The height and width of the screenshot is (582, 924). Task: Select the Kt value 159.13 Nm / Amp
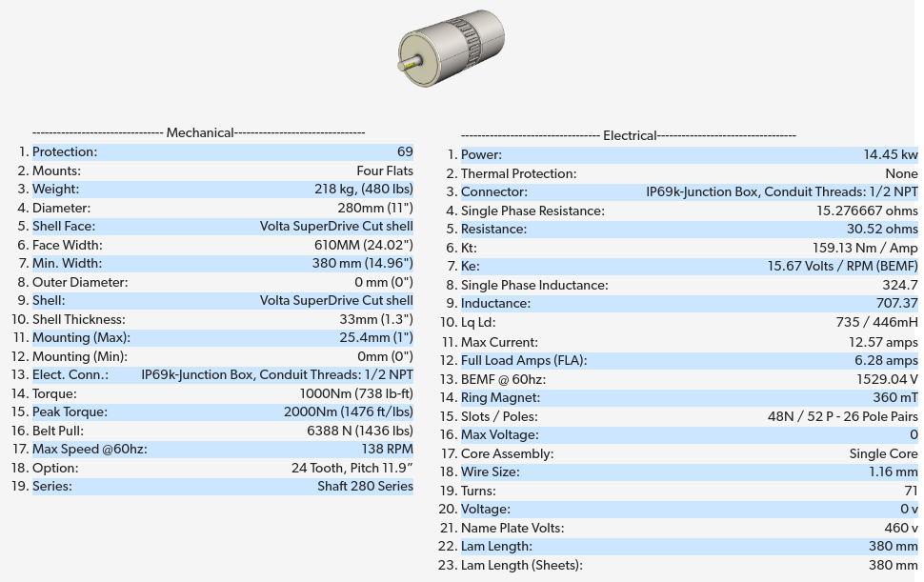click(x=866, y=249)
